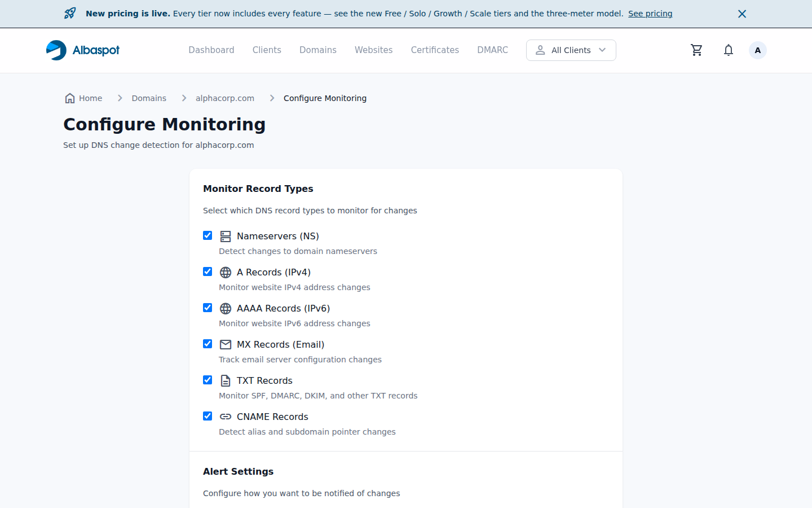Click the rocket icon in the announcement banner
Image resolution: width=812 pixels, height=508 pixels.
point(70,14)
